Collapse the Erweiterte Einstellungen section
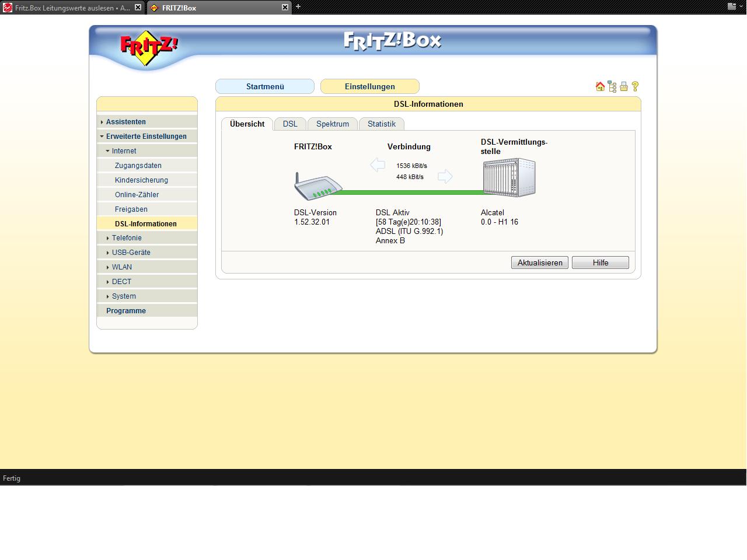Image resolution: width=747 pixels, height=560 pixels. click(146, 136)
